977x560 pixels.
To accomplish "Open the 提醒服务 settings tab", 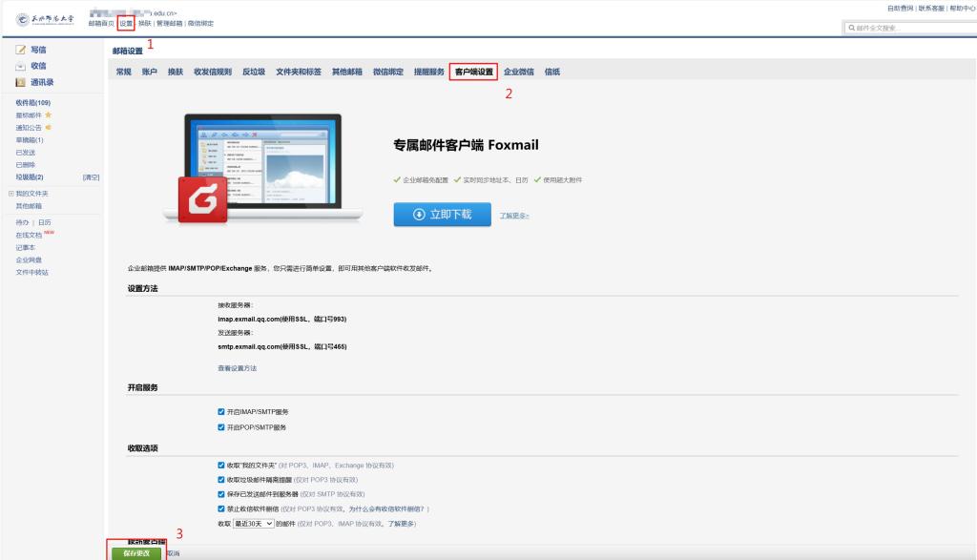I will (x=429, y=73).
